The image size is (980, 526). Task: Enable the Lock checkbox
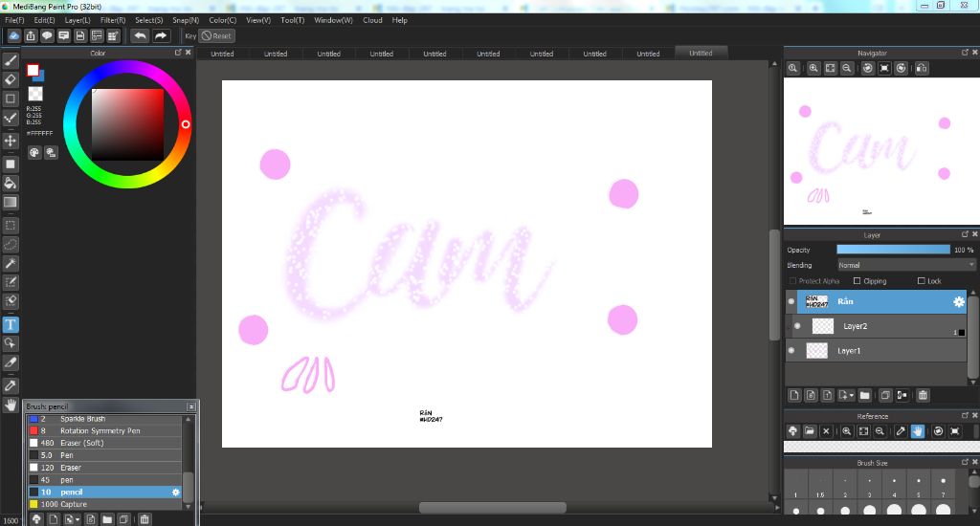921,281
